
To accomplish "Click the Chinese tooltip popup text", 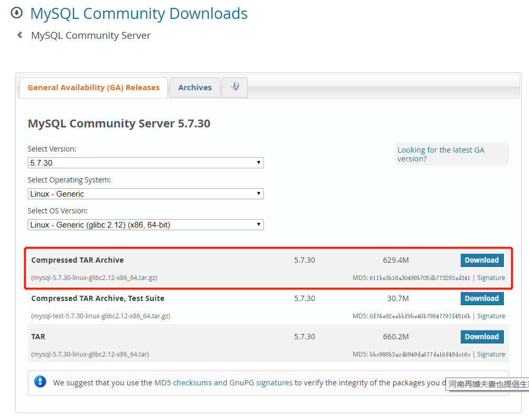I will click(488, 384).
